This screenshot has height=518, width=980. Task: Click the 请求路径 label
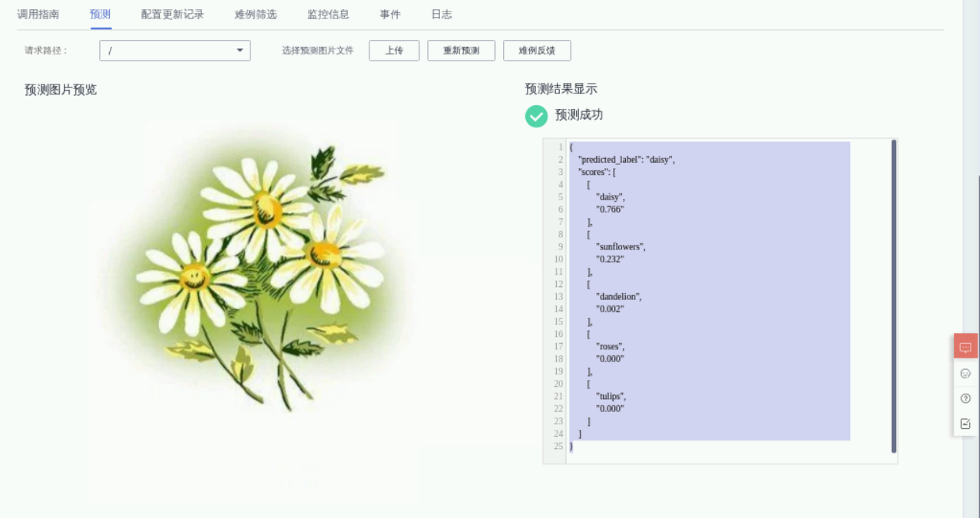[x=46, y=51]
